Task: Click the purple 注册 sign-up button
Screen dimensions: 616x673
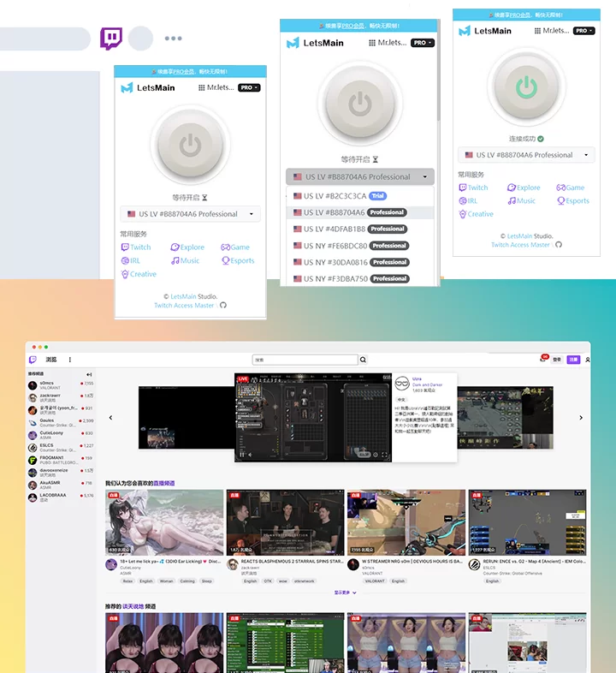Action: pos(573,360)
